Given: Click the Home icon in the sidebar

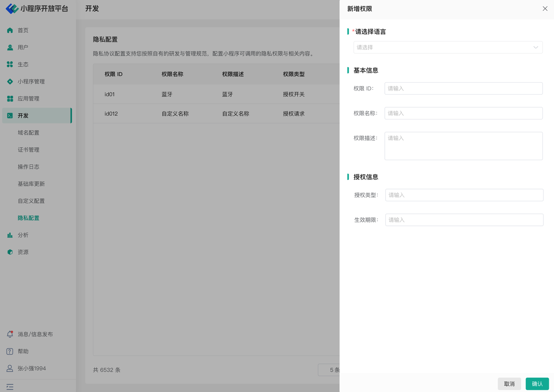Looking at the screenshot, I should pos(10,30).
